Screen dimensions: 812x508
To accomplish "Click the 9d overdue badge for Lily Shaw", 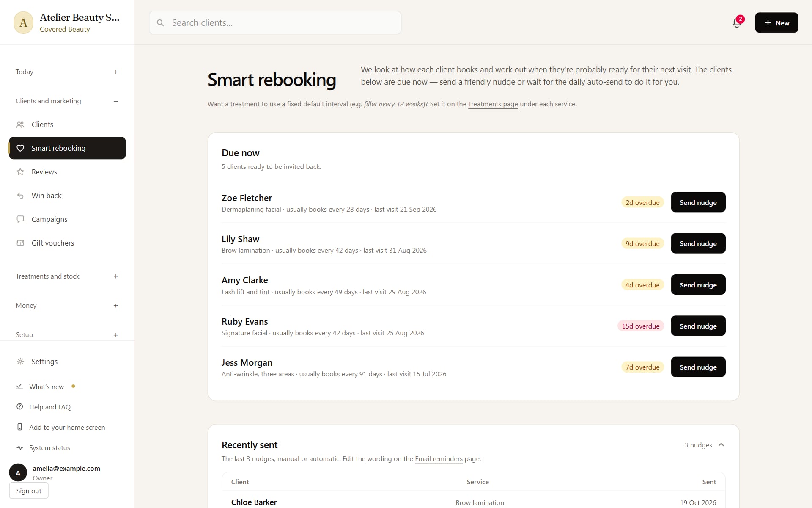I will 642,243.
